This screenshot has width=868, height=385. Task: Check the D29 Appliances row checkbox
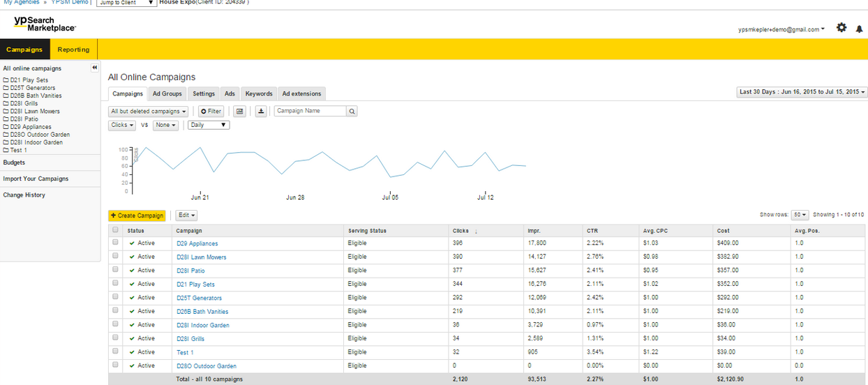pos(115,243)
